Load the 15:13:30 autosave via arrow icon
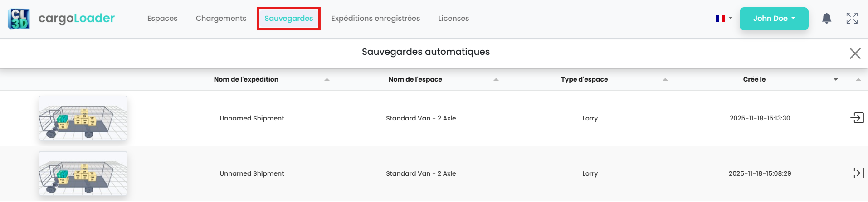Viewport: 868px width, 202px height. click(857, 118)
